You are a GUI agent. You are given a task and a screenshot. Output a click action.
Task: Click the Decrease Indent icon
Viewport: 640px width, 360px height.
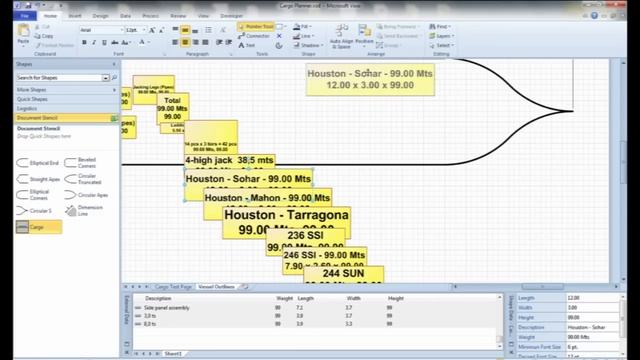pyautogui.click(x=219, y=42)
